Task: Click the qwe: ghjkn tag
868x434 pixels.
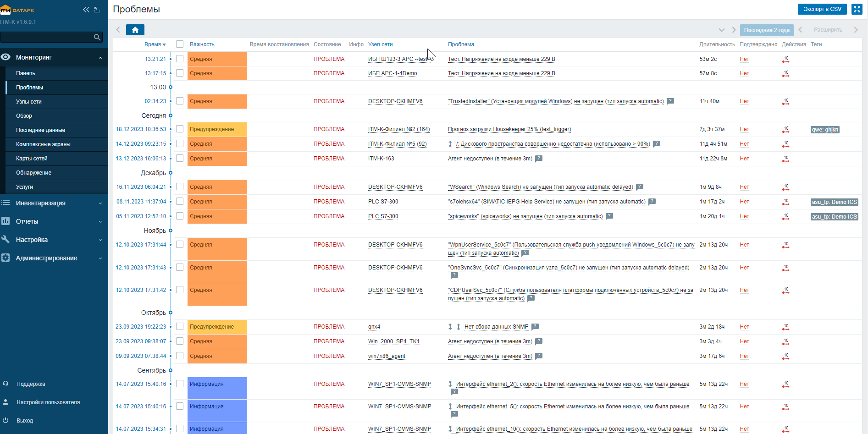Action: click(x=825, y=130)
